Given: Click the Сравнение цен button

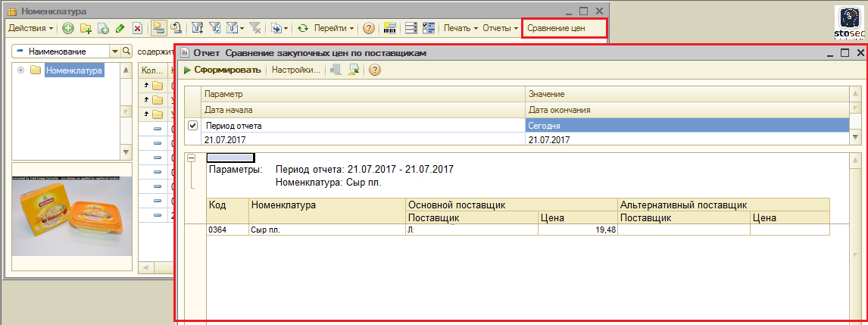Looking at the screenshot, I should click(556, 28).
